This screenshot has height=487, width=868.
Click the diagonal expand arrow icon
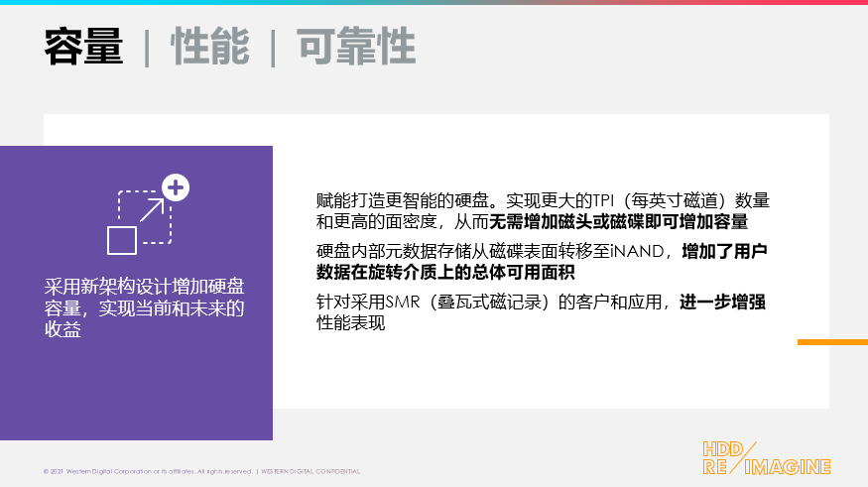point(152,209)
